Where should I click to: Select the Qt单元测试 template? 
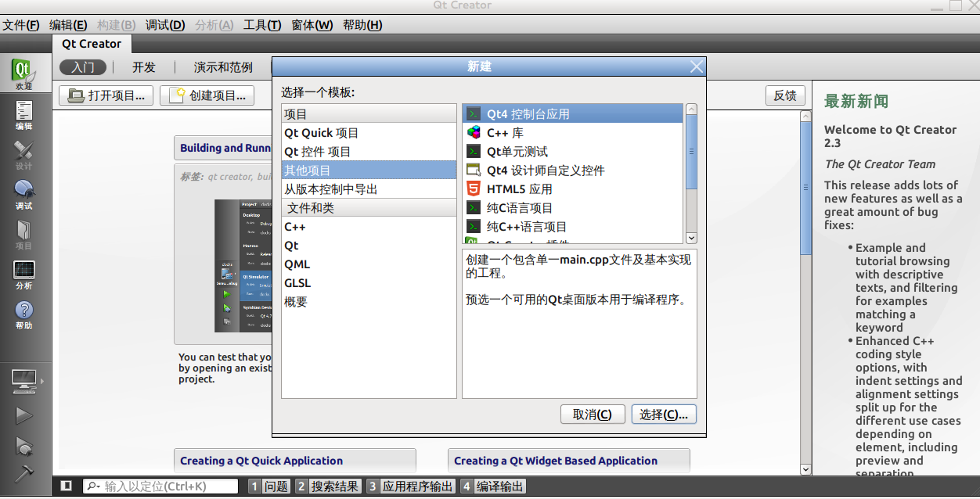(x=573, y=152)
